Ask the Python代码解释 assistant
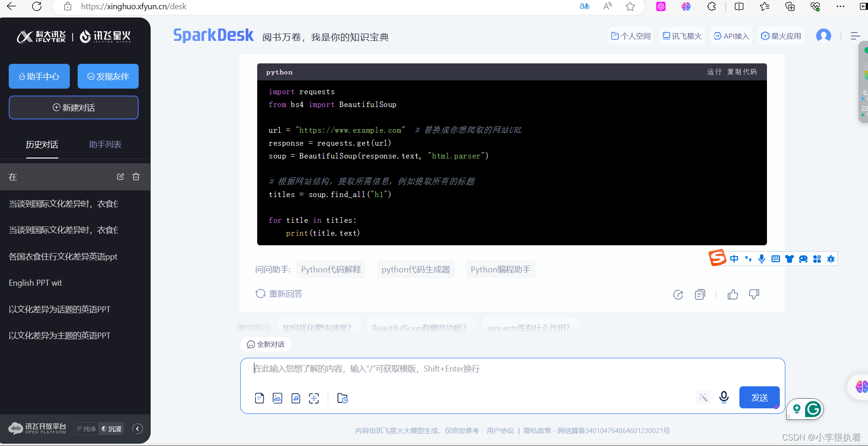The image size is (868, 446). click(331, 270)
